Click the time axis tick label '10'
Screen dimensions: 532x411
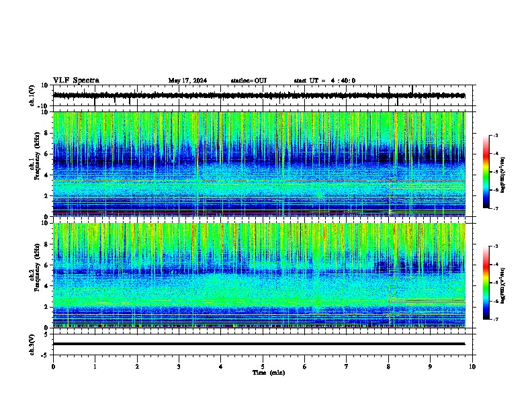point(472,367)
